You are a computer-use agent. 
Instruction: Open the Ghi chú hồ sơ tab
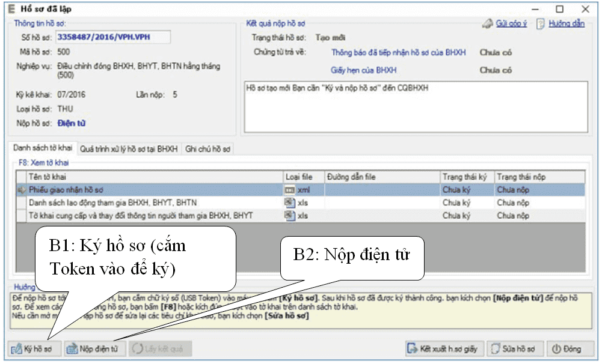coord(208,148)
